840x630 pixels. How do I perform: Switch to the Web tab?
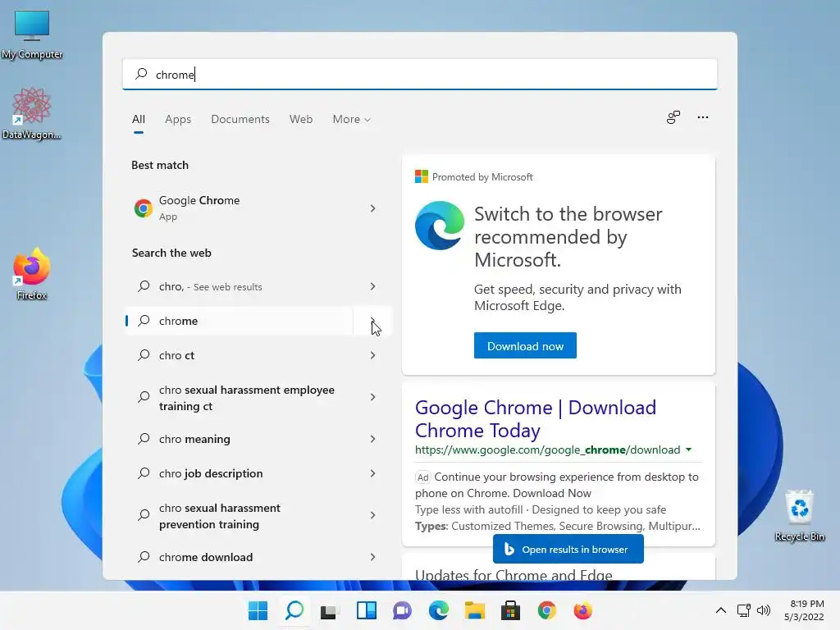[x=301, y=120]
